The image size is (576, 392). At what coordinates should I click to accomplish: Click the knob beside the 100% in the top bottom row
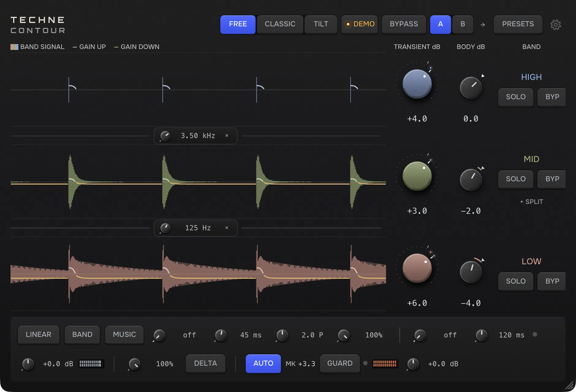pyautogui.click(x=343, y=335)
